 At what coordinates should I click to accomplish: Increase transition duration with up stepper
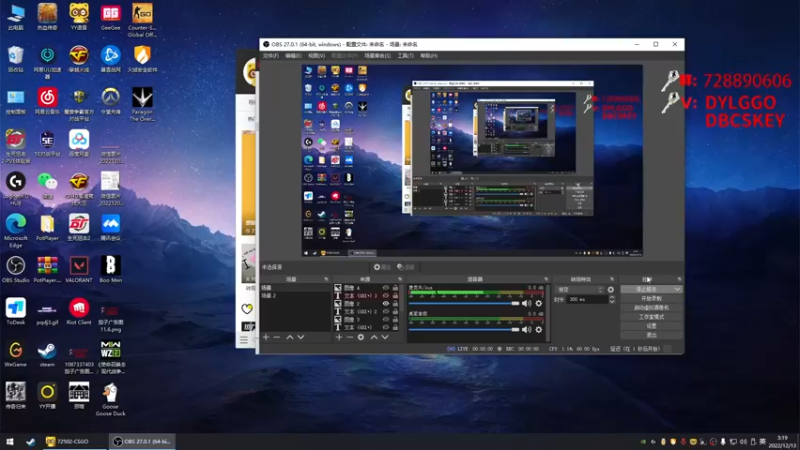(x=612, y=297)
